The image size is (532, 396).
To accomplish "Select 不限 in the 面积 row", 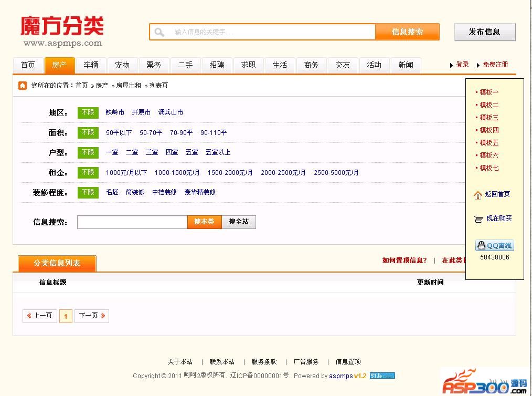I will tap(88, 132).
